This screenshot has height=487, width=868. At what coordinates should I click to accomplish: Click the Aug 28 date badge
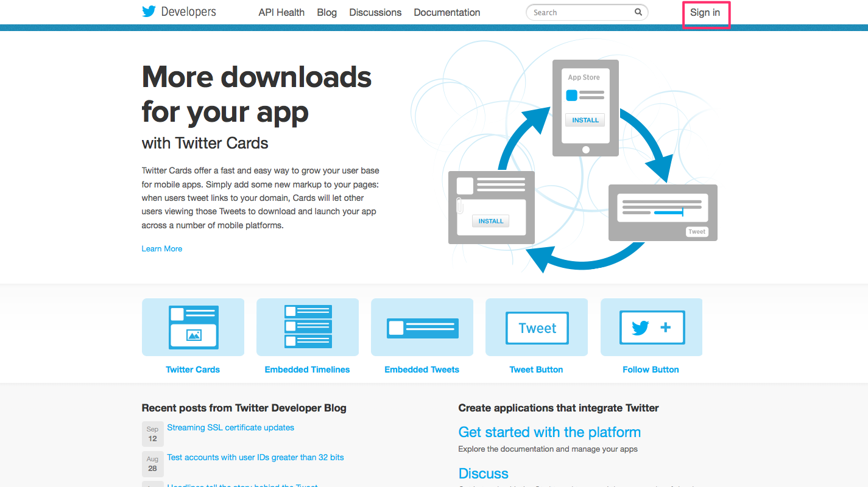click(152, 463)
